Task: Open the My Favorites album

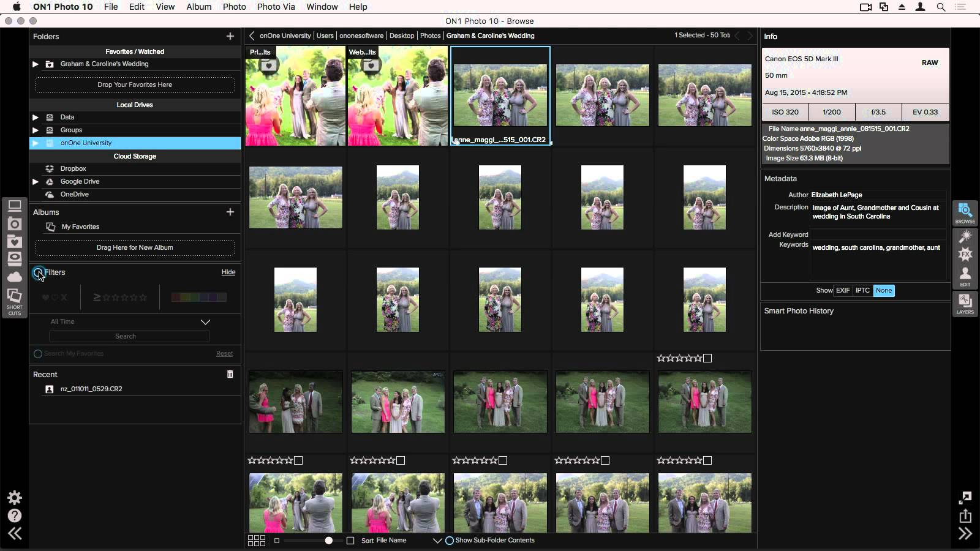Action: pyautogui.click(x=80, y=227)
